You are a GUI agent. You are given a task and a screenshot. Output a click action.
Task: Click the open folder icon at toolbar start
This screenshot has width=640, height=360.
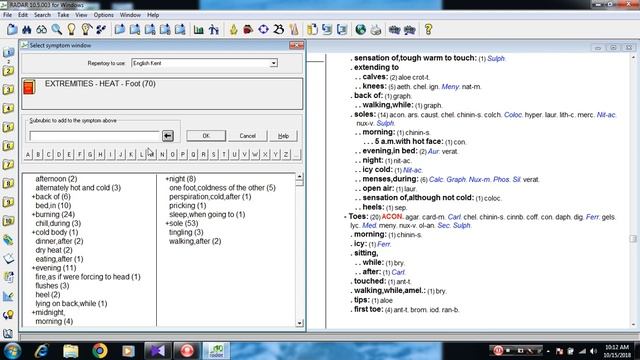coord(12,29)
